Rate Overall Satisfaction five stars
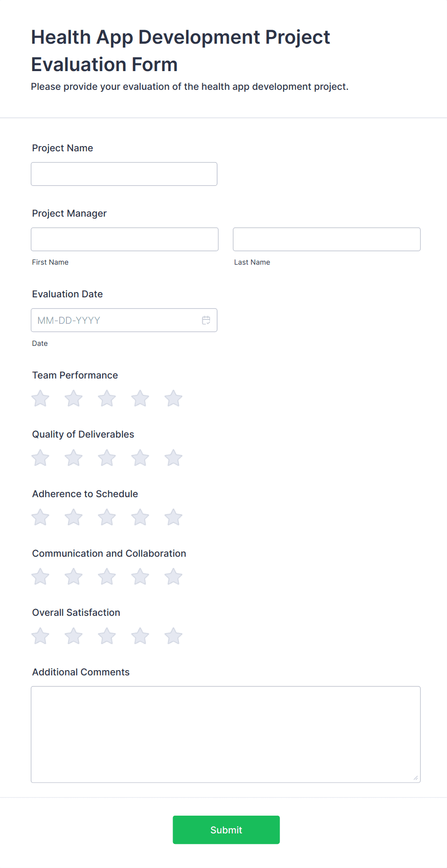The image size is (447, 868). pyautogui.click(x=173, y=636)
